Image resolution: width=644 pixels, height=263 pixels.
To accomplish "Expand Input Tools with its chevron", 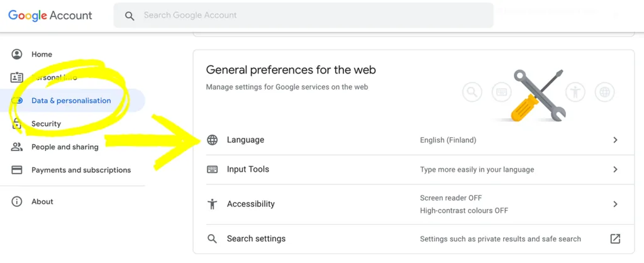I will [615, 169].
